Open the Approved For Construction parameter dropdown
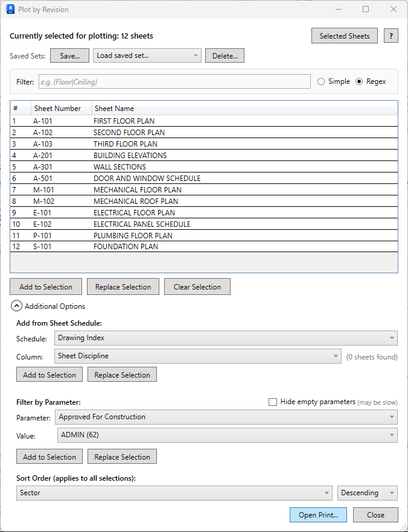The image size is (408, 532). [226, 416]
